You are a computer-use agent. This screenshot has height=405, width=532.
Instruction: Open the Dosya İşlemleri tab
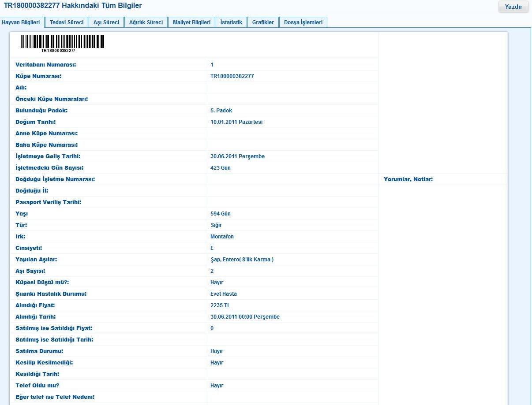[x=303, y=22]
